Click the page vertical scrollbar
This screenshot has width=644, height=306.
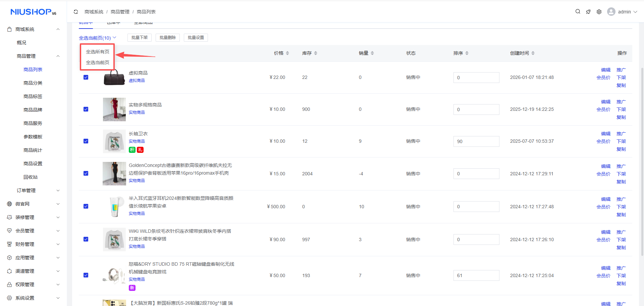click(x=642, y=161)
